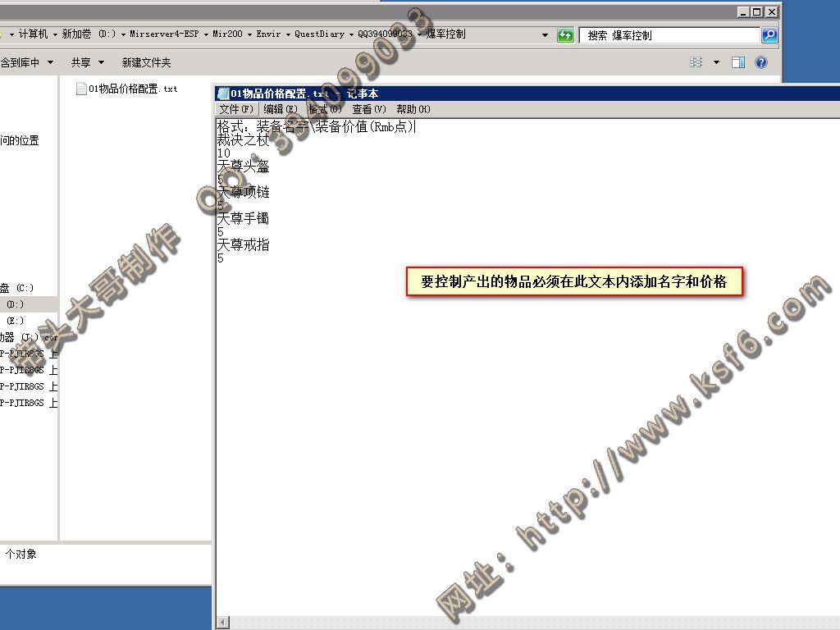Click the search magnifier icon
The width and height of the screenshot is (840, 630).
(769, 35)
